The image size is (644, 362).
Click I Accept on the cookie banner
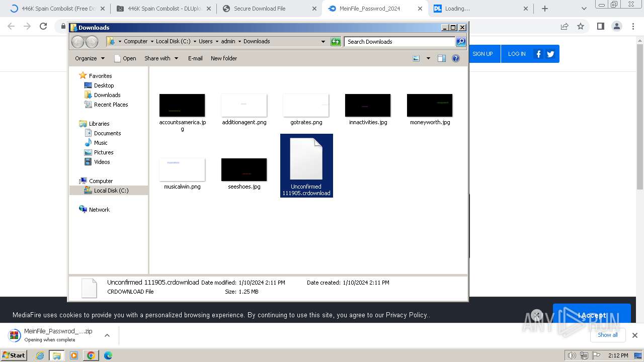pos(592,315)
